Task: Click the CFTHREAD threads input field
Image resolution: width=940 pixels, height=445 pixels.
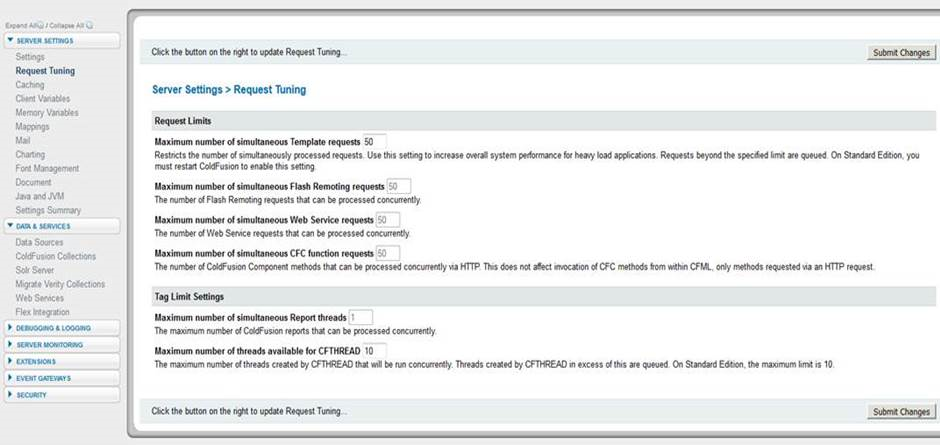Action: point(374,351)
